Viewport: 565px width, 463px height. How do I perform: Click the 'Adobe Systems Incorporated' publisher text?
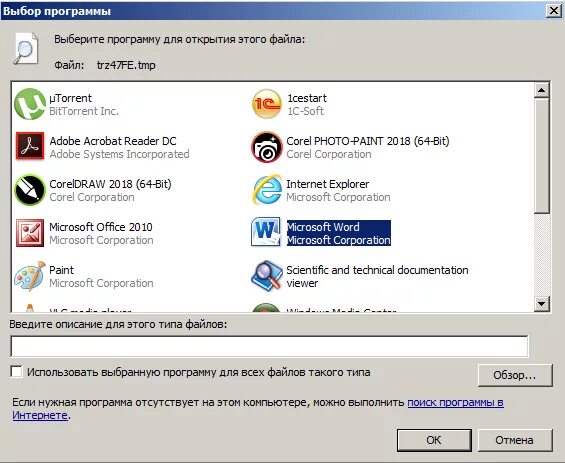[x=119, y=154]
